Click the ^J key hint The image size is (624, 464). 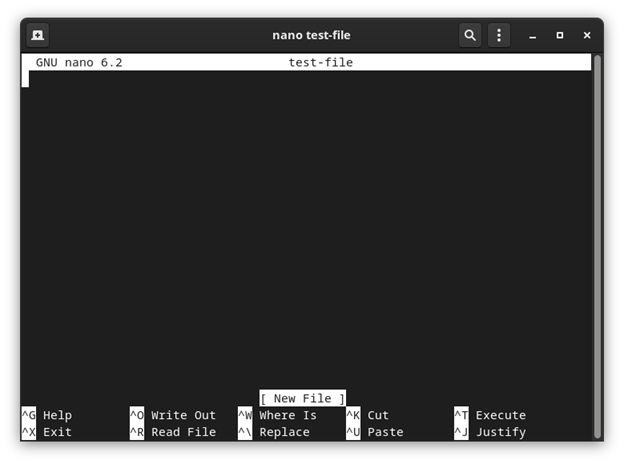[x=462, y=432]
